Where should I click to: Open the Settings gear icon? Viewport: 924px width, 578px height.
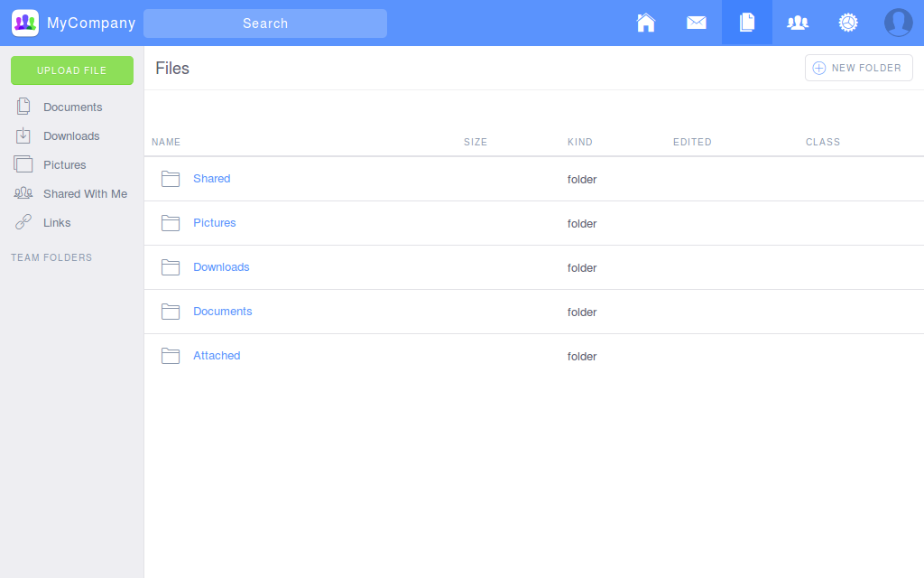848,23
